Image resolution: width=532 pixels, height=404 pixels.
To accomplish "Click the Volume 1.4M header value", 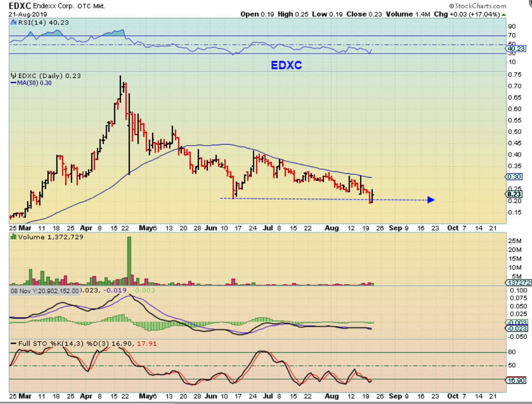I will tap(408, 14).
